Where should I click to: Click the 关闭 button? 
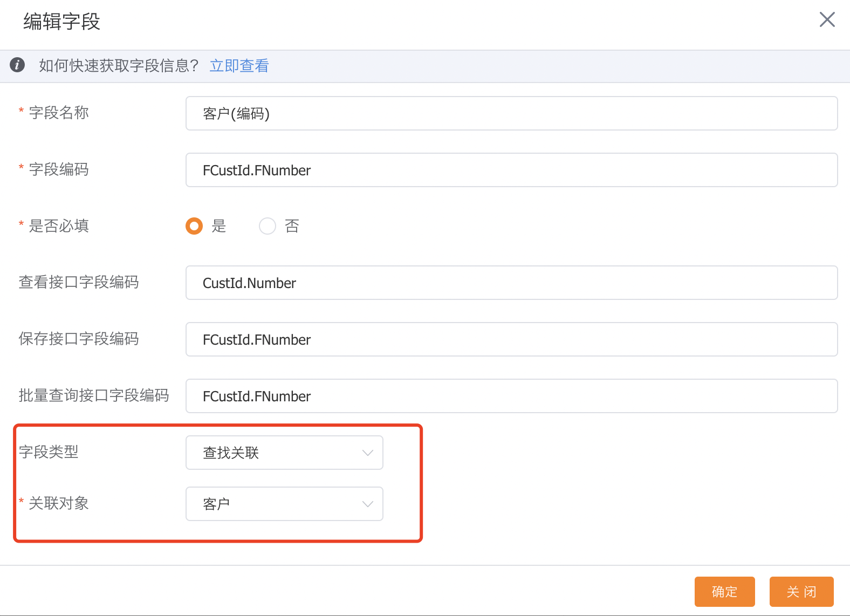[801, 592]
